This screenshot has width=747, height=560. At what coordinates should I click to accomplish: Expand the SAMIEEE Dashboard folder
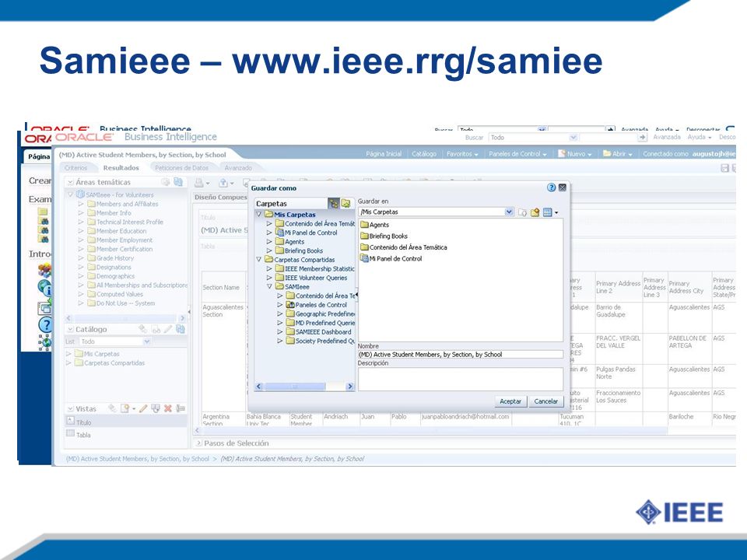click(x=280, y=332)
